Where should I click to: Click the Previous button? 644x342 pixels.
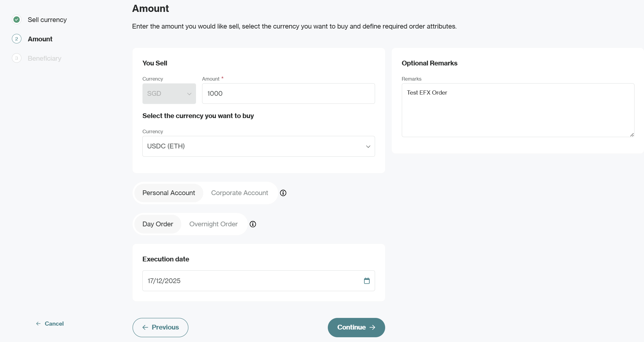coord(160,327)
